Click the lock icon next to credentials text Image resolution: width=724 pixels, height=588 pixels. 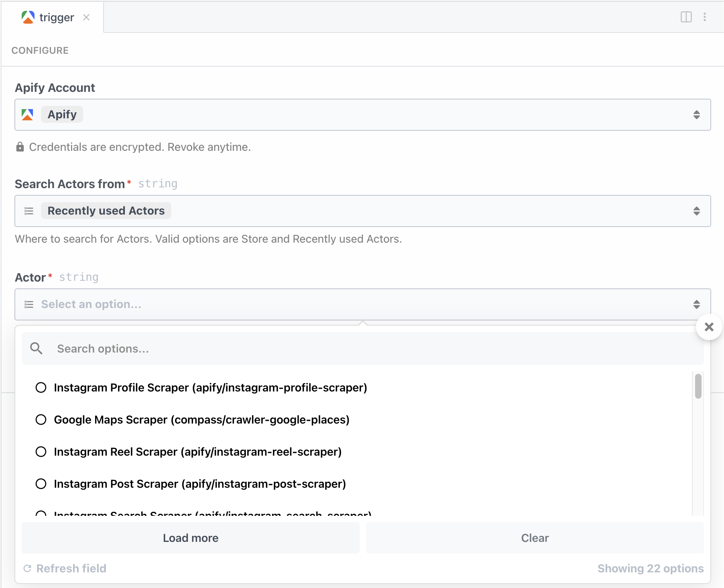coord(20,147)
